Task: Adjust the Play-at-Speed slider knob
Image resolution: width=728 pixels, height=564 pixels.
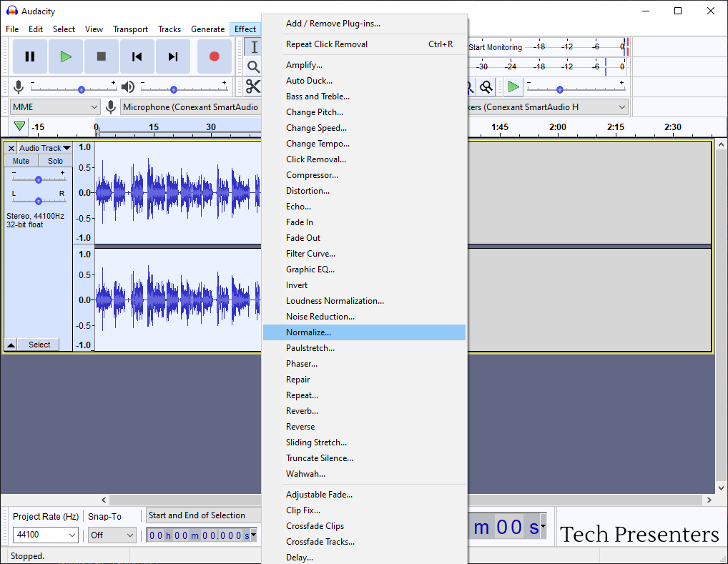Action: coord(560,89)
